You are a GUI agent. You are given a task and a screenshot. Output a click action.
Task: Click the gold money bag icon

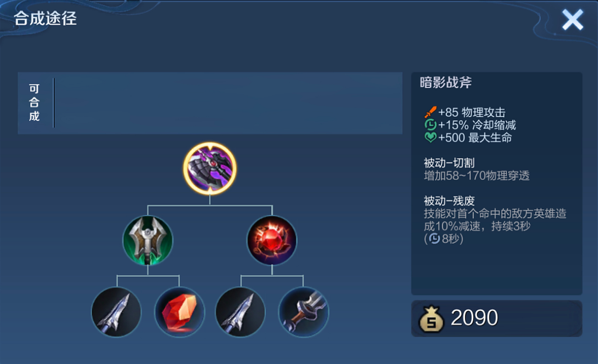tap(431, 319)
